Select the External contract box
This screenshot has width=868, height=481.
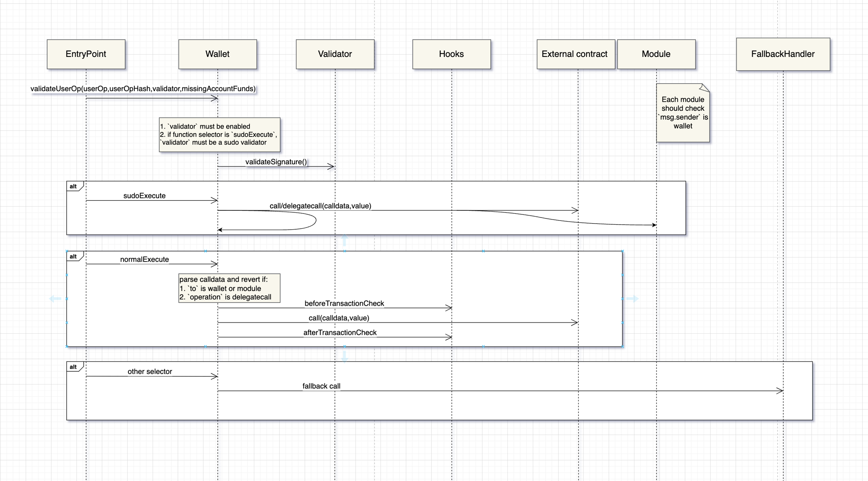pos(575,54)
